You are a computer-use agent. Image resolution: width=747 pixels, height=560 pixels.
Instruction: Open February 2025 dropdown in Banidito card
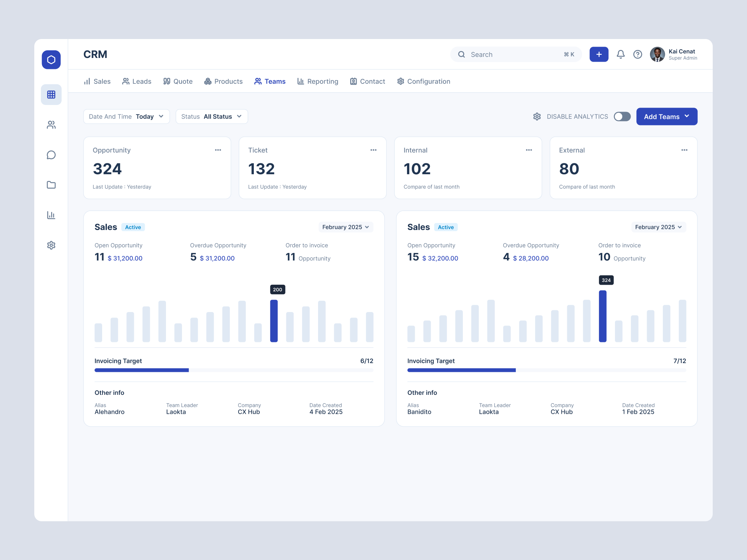[x=659, y=227]
